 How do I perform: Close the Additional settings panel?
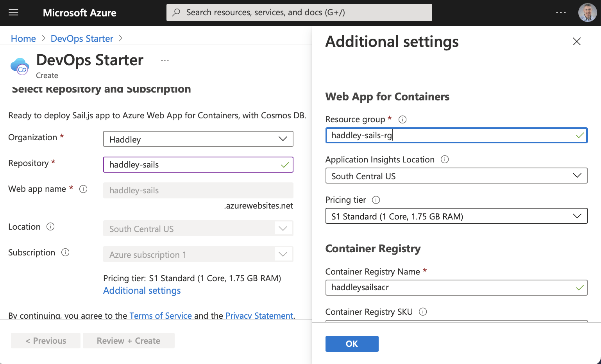[576, 42]
